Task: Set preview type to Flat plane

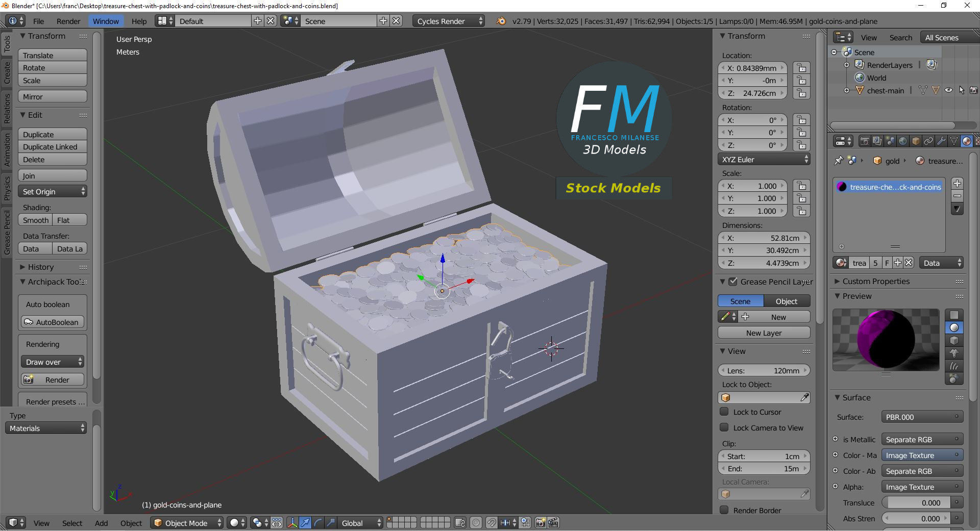Action: point(954,315)
